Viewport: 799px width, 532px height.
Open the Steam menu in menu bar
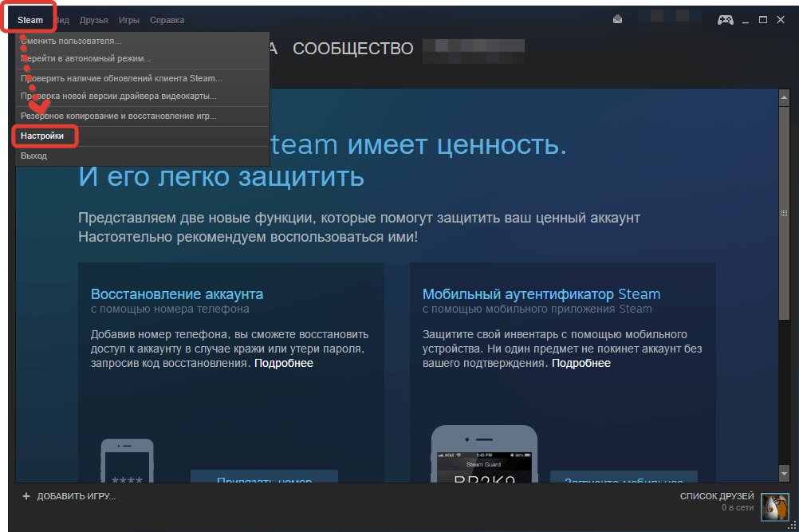(x=30, y=20)
